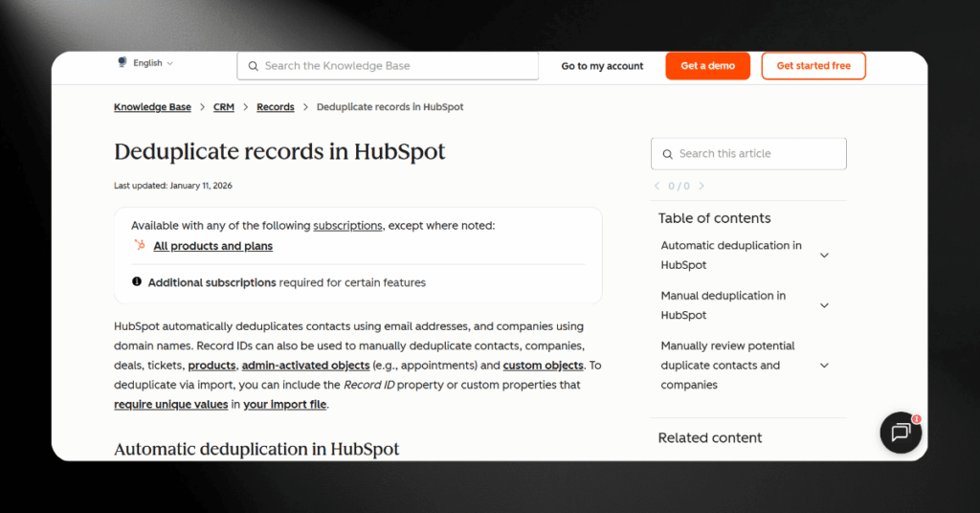Click the Get started free button
This screenshot has height=513, width=980.
tap(813, 66)
